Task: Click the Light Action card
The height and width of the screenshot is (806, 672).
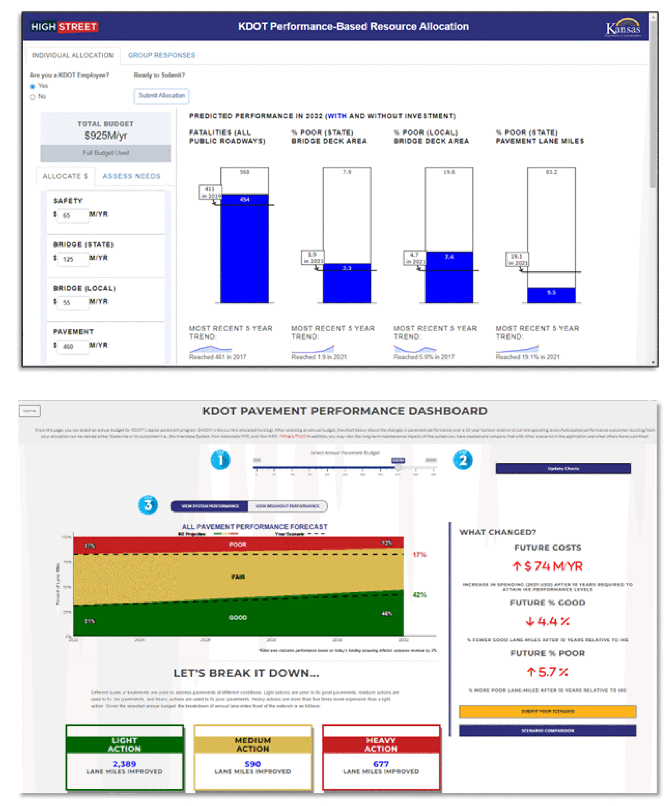Action: 125,757
